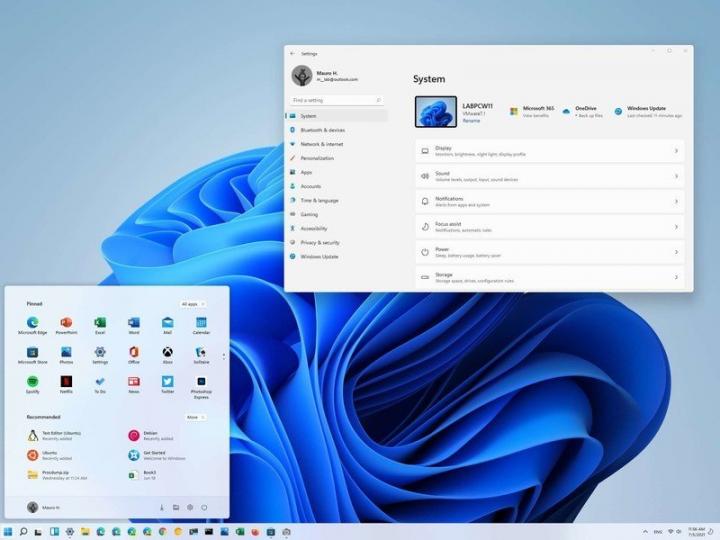This screenshot has width=720, height=540.
Task: Go to Windows Update in sidebar
Action: coord(319,256)
